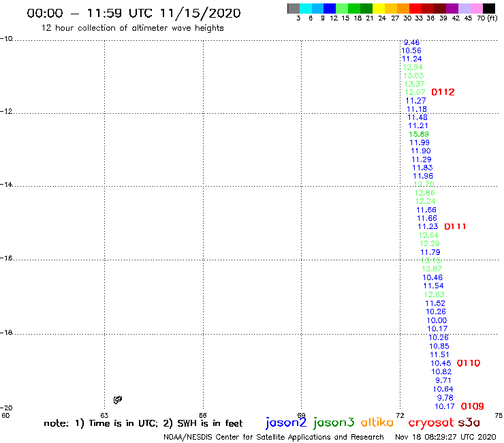The height and width of the screenshot is (443, 504).
Task: Click the purple swatch in the legend bar
Action: (x=452, y=8)
